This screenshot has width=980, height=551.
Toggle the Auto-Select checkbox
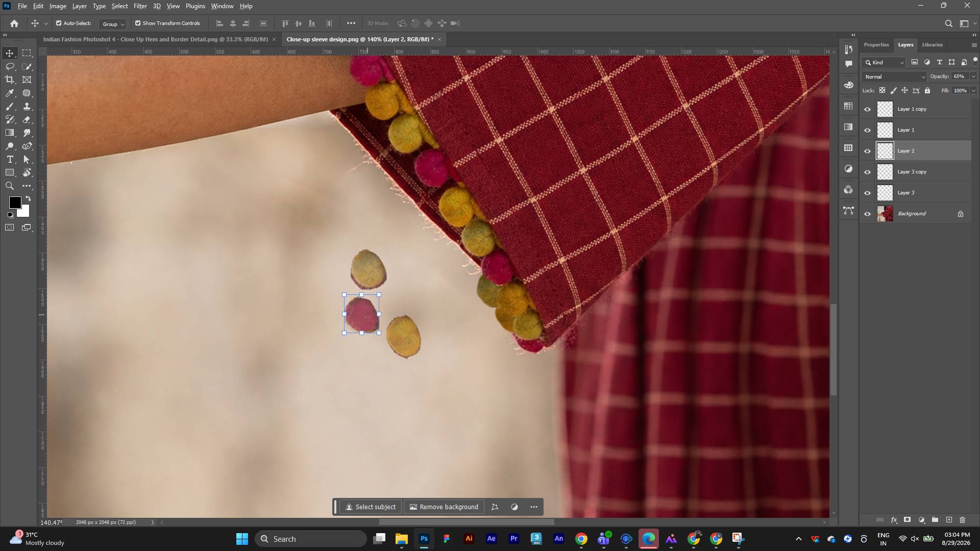[x=59, y=23]
